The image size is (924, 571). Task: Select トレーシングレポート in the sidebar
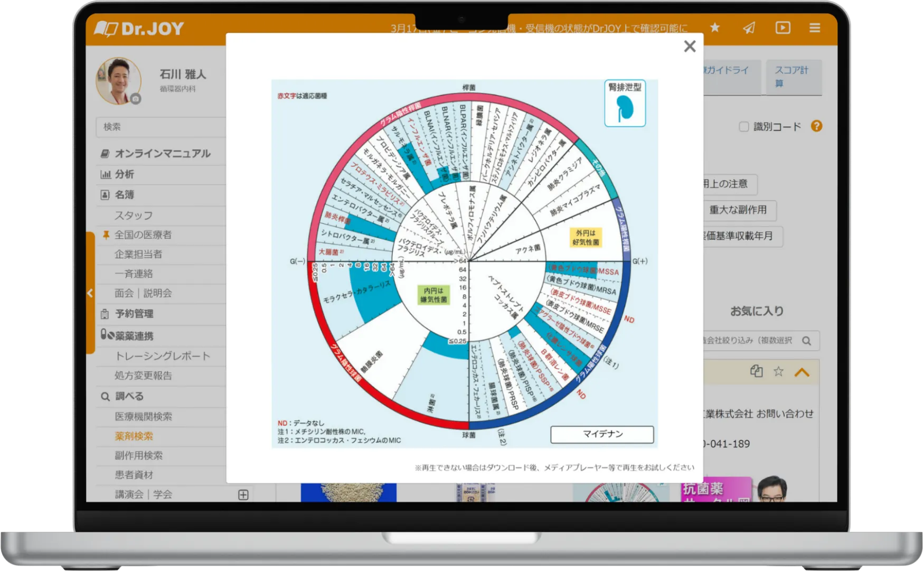pyautogui.click(x=162, y=356)
